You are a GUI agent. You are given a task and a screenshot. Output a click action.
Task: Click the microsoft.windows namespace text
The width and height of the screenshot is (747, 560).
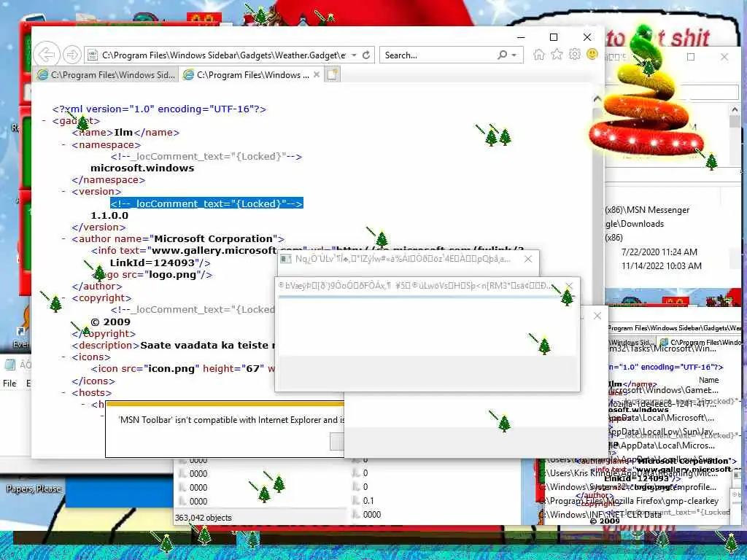[142, 168]
